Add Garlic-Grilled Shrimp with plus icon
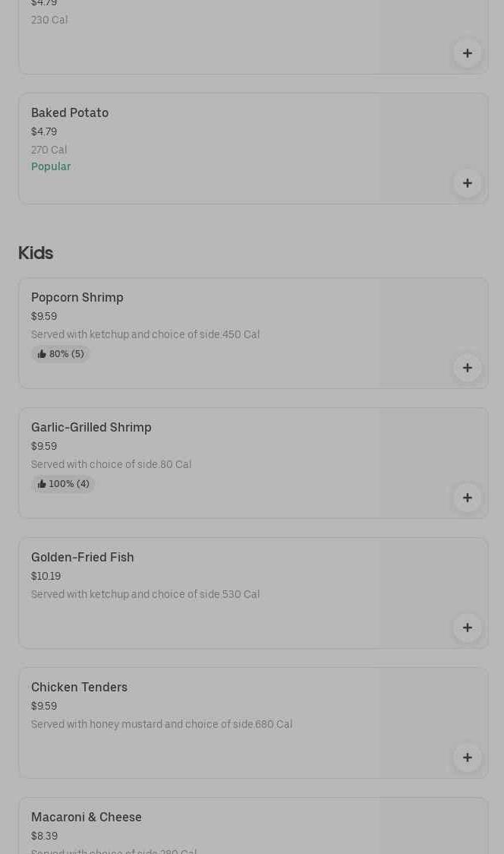504x854 pixels. (x=468, y=498)
